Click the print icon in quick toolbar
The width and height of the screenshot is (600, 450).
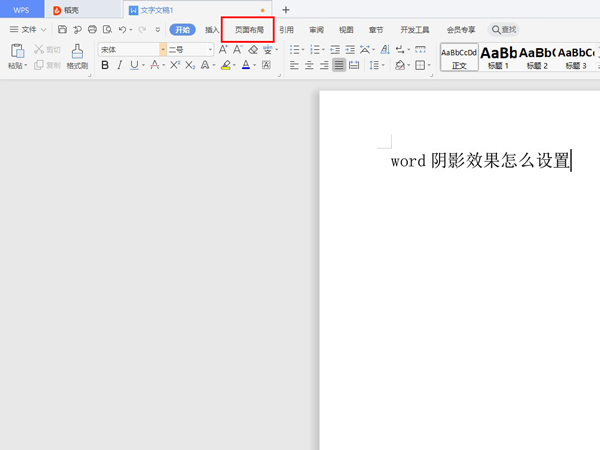click(x=92, y=30)
